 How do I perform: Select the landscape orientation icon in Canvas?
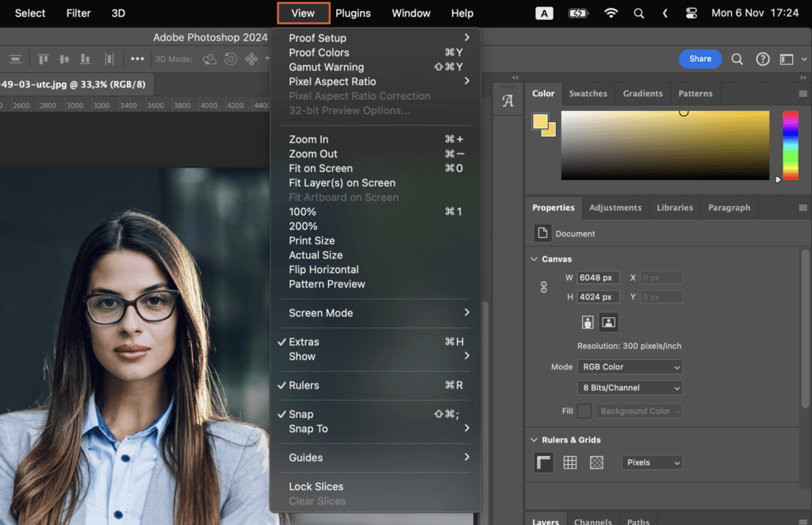point(608,322)
